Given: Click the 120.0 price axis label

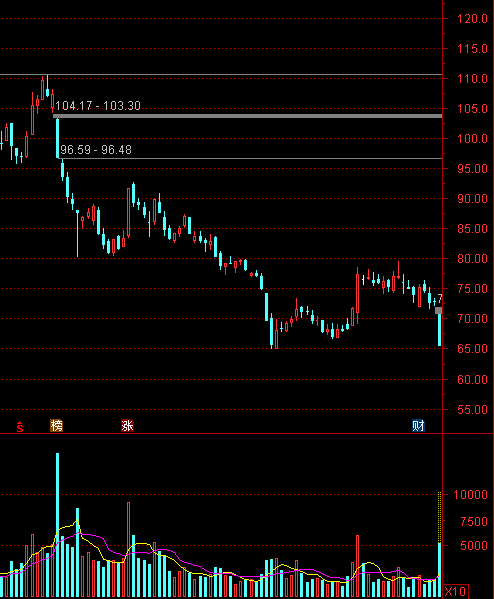Looking at the screenshot, I should (x=472, y=19).
